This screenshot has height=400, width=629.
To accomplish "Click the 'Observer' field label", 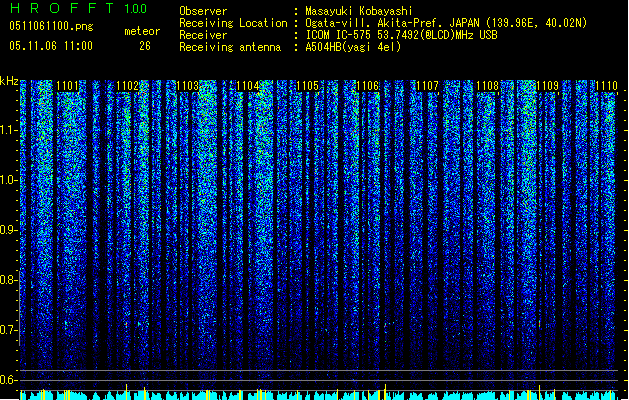I will (203, 11).
